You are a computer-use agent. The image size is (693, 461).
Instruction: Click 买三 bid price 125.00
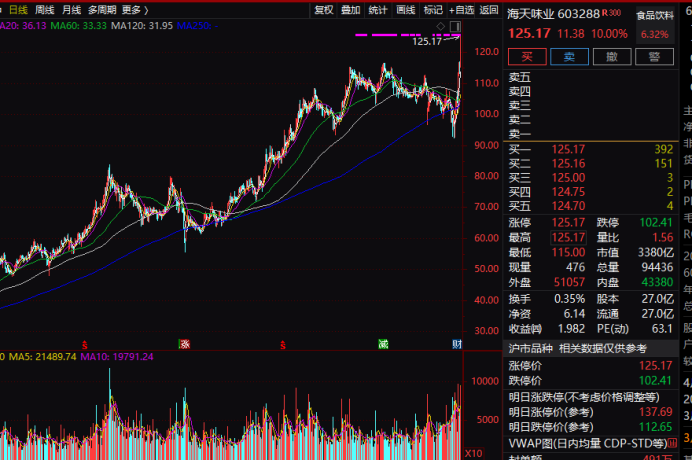coord(568,178)
